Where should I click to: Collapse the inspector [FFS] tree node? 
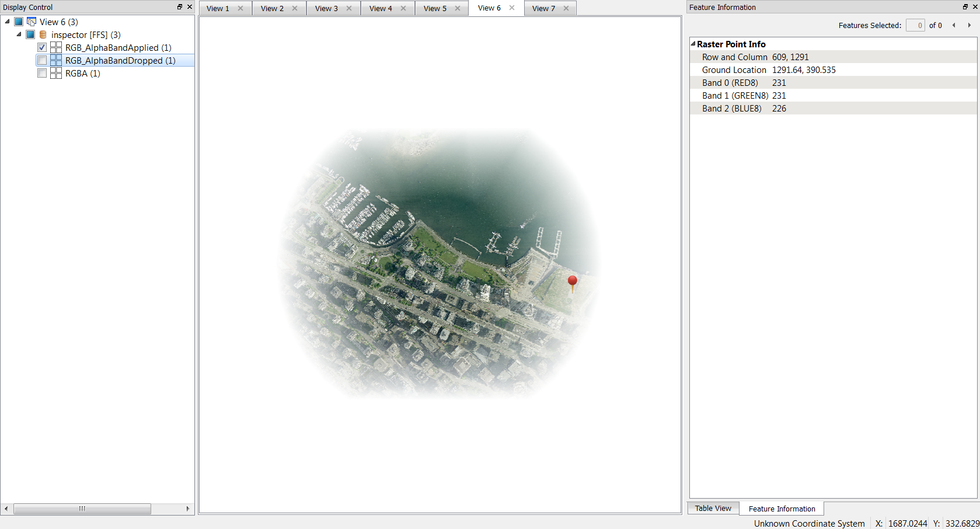[x=19, y=34]
